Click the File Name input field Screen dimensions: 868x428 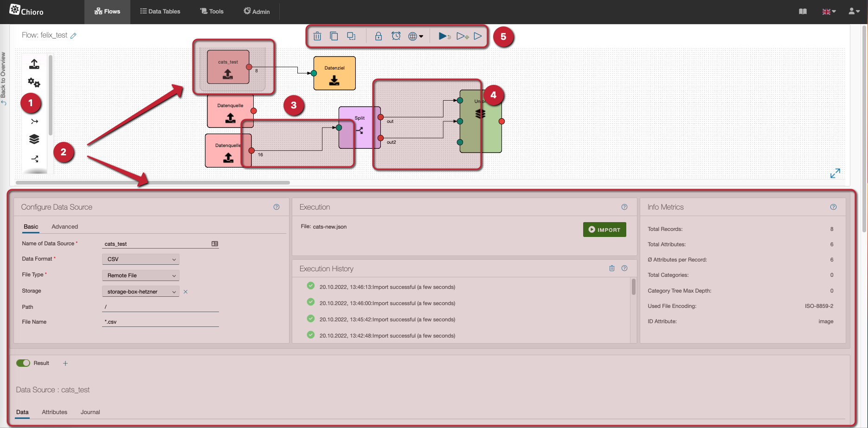[160, 322]
